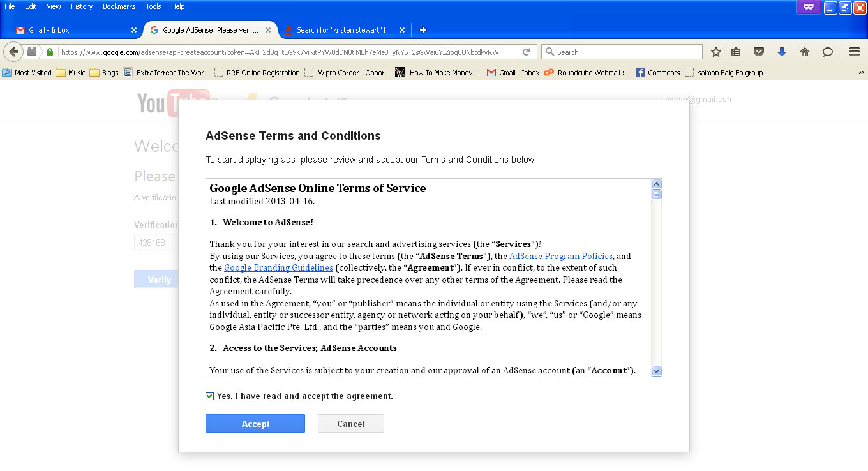The image size is (868, 471).
Task: Open ExtraTorrent bookmark
Action: [166, 73]
